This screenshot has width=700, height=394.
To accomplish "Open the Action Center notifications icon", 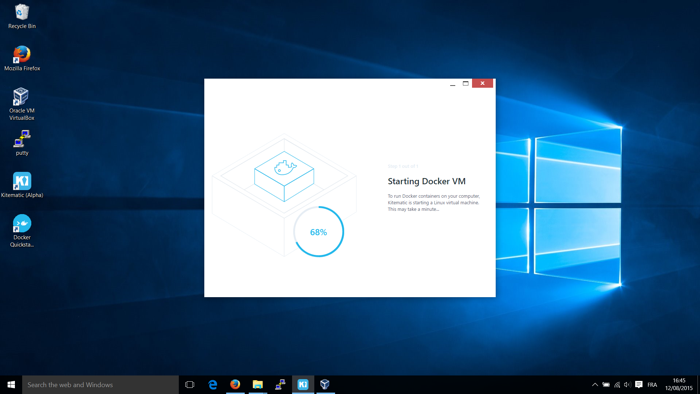I will click(x=639, y=385).
